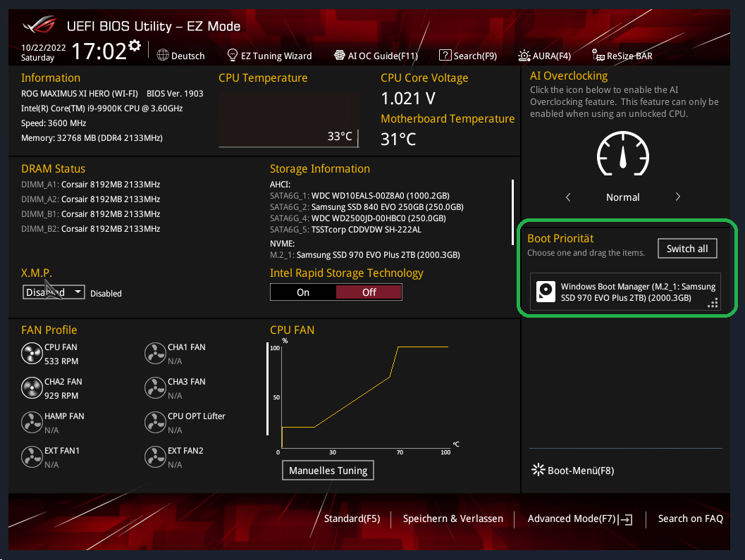Click the Switch all button
The width and height of the screenshot is (745, 560).
click(x=687, y=249)
